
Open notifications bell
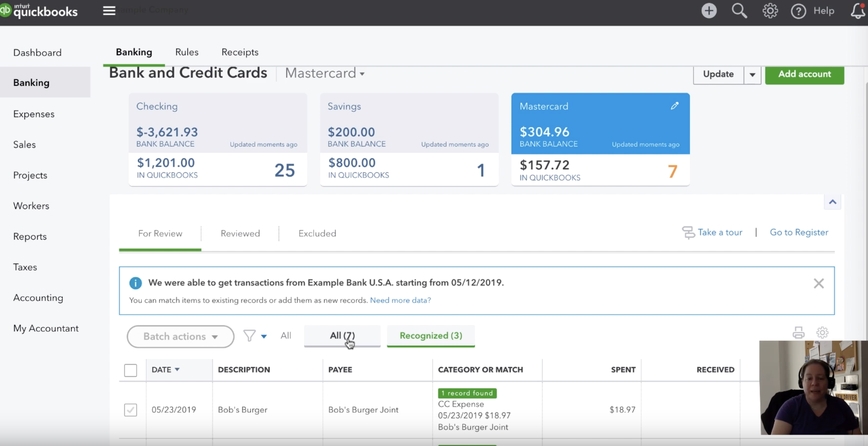point(858,11)
